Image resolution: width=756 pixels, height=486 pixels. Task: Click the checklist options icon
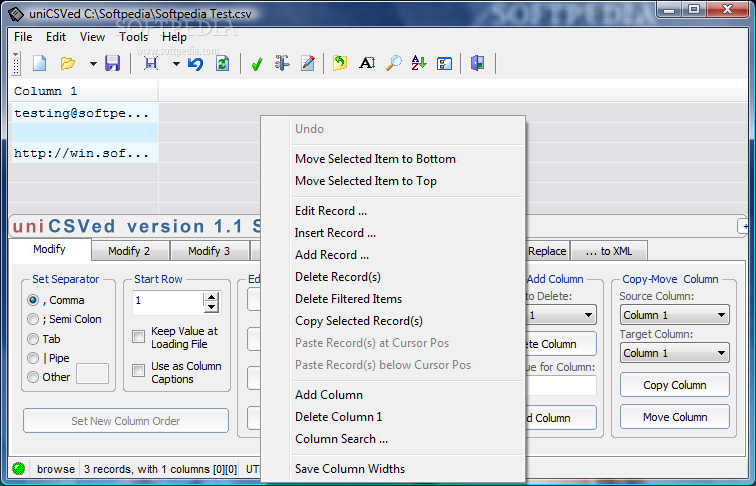click(444, 64)
